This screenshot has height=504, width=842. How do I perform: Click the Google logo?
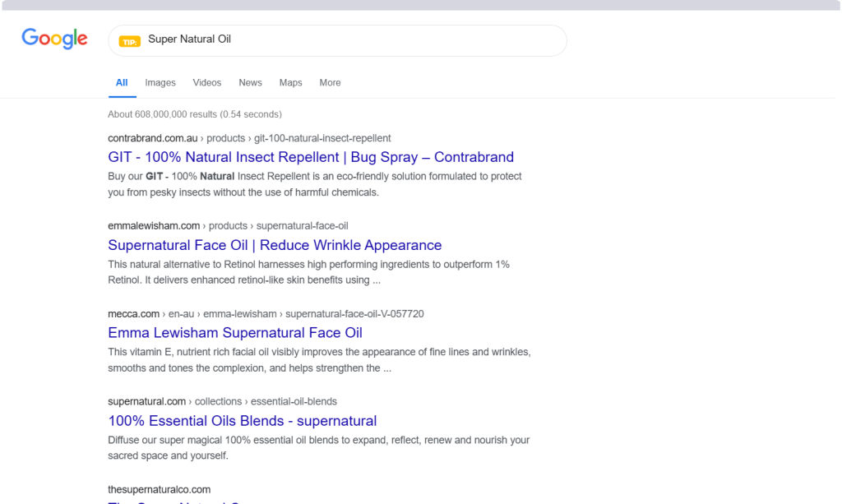[x=54, y=39]
